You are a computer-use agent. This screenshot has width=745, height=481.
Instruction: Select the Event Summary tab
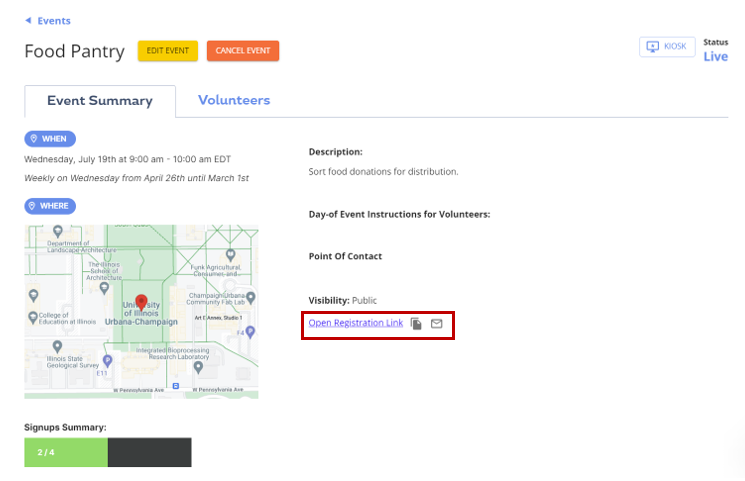(x=100, y=101)
